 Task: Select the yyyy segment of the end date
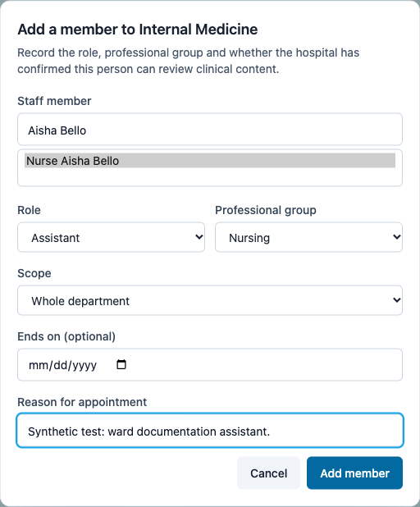click(x=84, y=365)
